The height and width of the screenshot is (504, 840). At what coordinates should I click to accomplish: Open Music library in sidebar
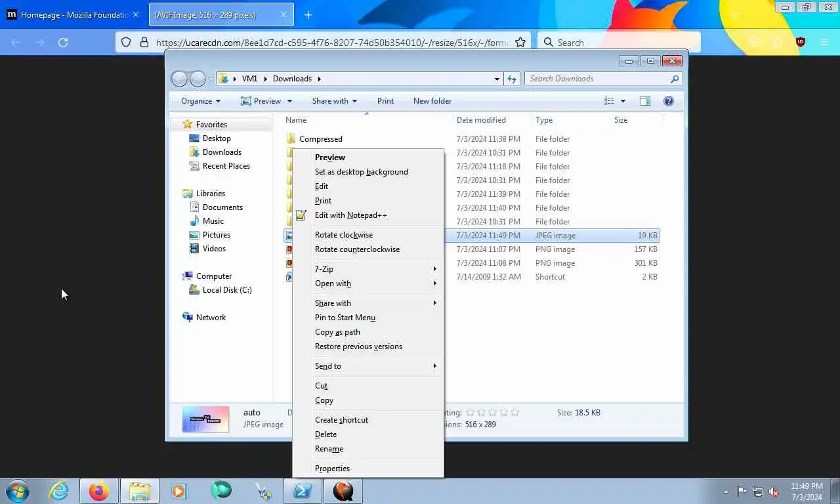(x=213, y=221)
